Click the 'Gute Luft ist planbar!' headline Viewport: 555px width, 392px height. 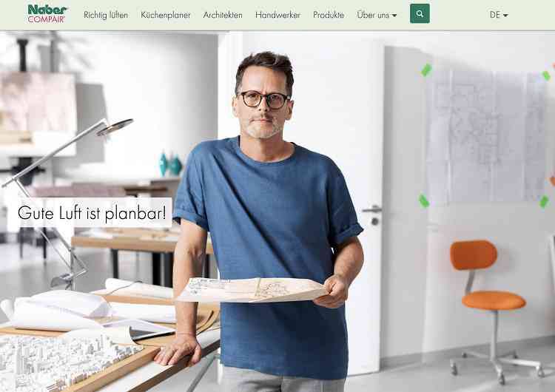click(92, 212)
